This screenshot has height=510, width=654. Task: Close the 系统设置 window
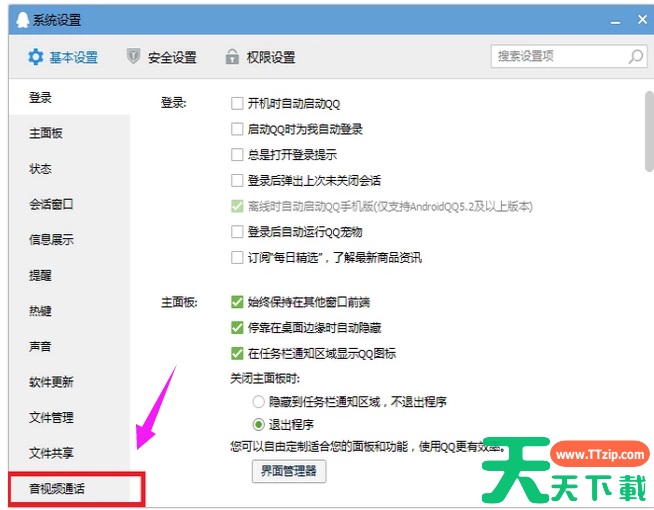tap(642, 19)
